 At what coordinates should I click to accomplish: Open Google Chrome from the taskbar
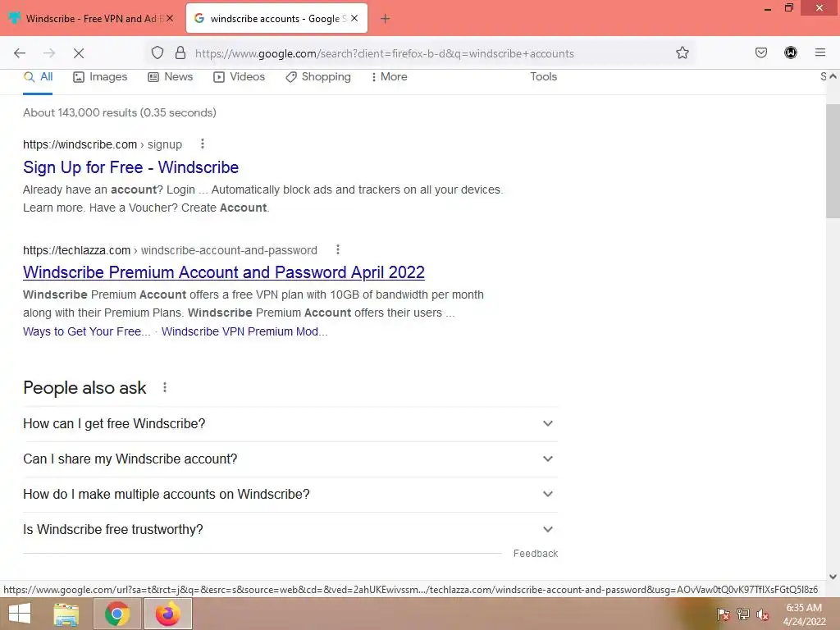tap(116, 614)
